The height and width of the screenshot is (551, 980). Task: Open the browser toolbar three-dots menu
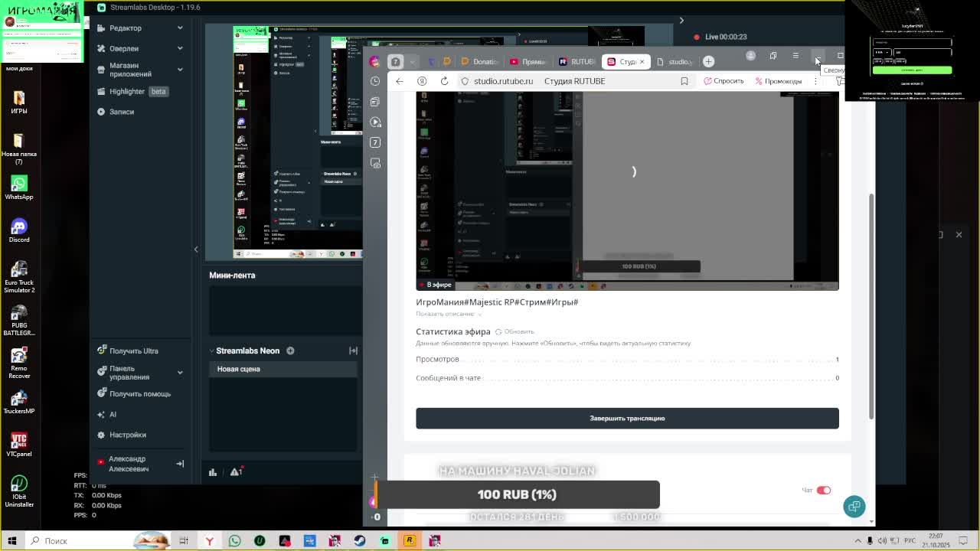(x=815, y=81)
